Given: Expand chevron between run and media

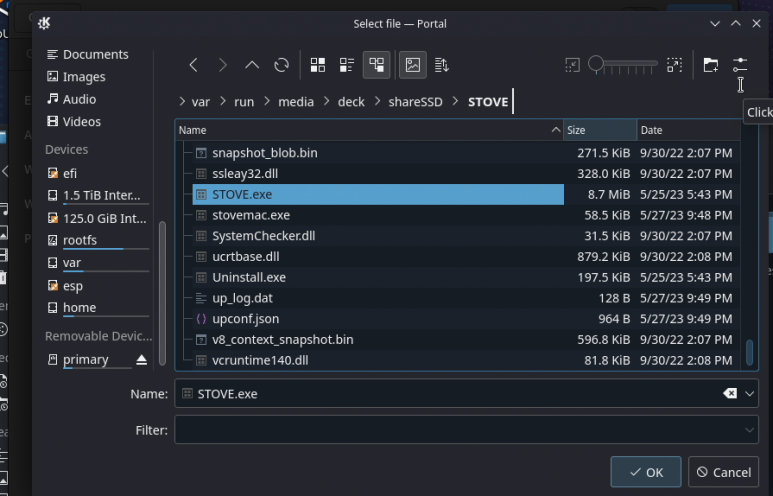Looking at the screenshot, I should click(267, 101).
